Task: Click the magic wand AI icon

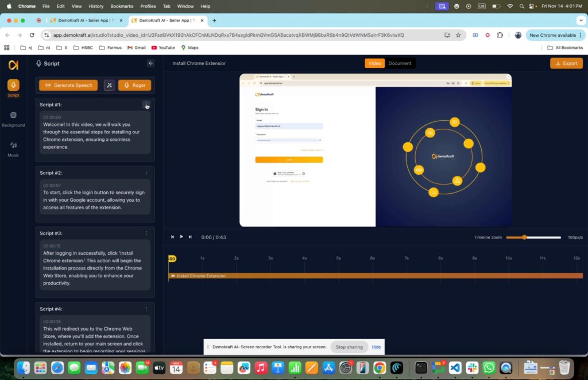Action: click(109, 85)
